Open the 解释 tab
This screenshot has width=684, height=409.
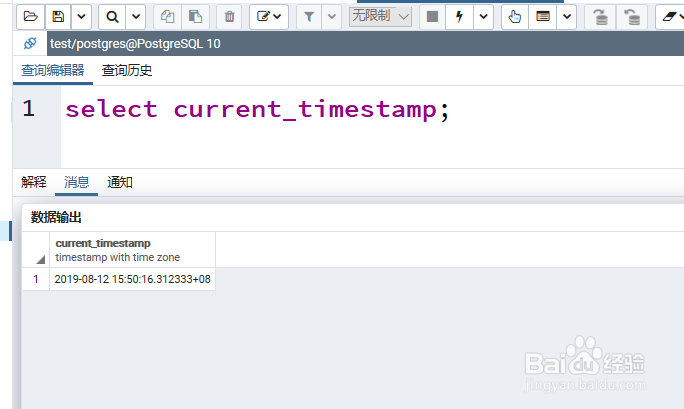[x=34, y=182]
